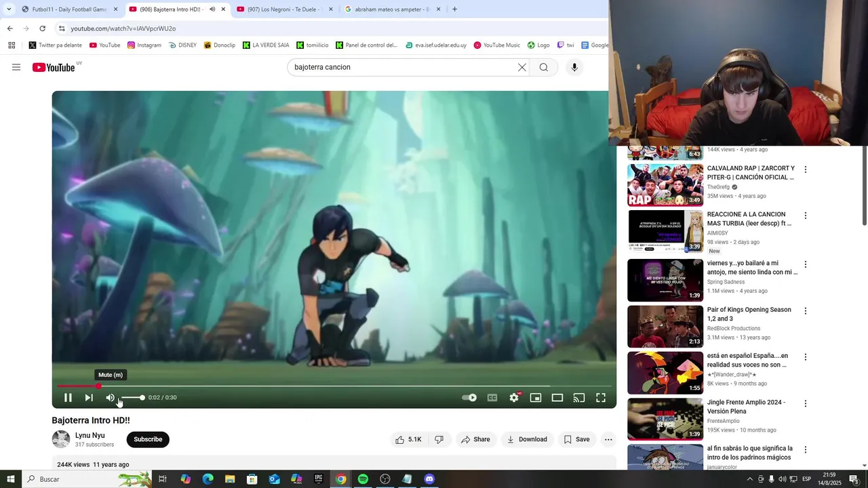
Task: Subscribe to Lynu Nyu
Action: pos(148,439)
